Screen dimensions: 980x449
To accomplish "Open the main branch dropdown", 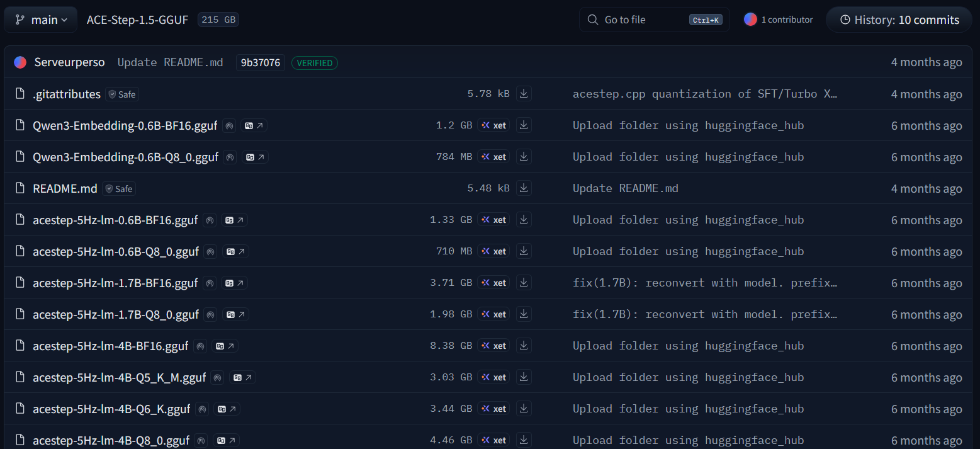I will 40,20.
